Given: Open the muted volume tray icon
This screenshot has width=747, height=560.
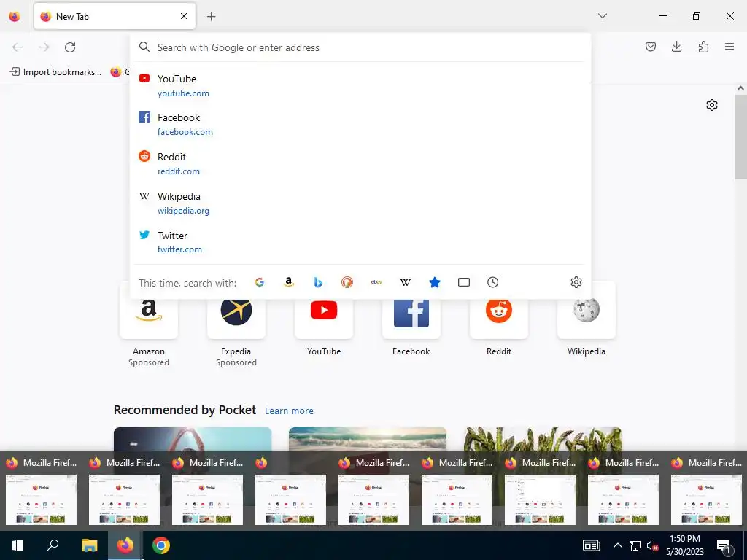Looking at the screenshot, I should [x=652, y=545].
